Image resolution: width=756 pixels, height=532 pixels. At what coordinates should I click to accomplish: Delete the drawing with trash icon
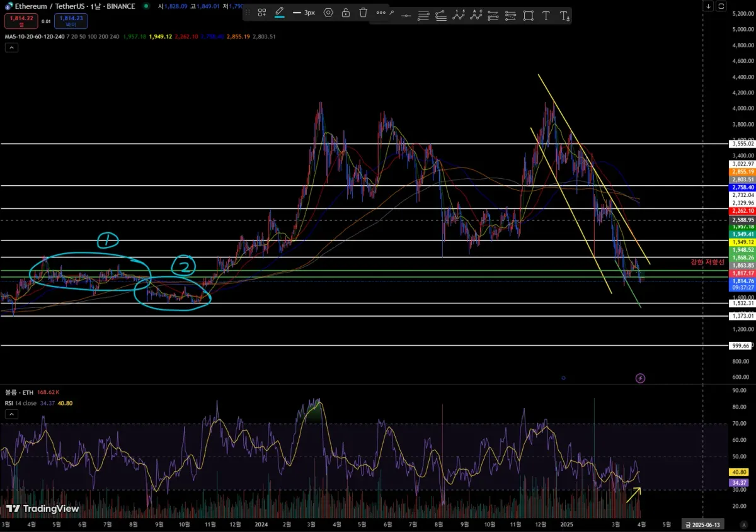pyautogui.click(x=364, y=13)
